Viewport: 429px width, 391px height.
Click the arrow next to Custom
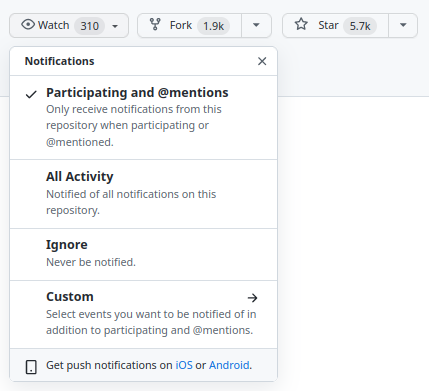(253, 297)
